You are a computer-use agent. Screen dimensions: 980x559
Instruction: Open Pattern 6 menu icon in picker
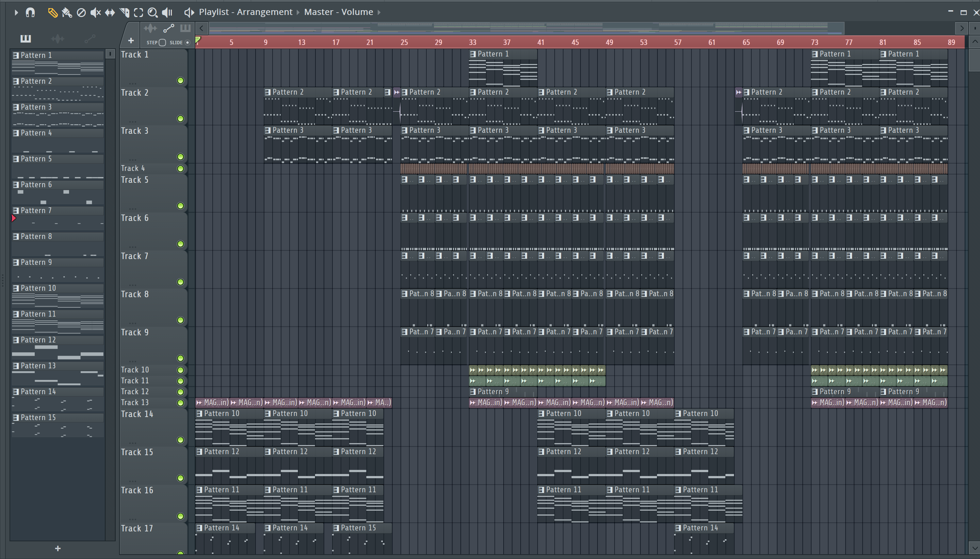point(16,185)
